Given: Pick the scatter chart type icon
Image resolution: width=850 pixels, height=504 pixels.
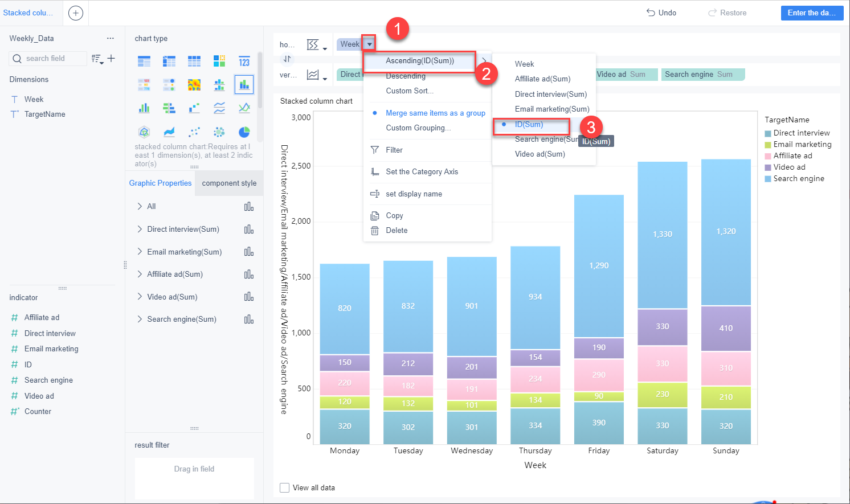Looking at the screenshot, I should click(x=194, y=132).
